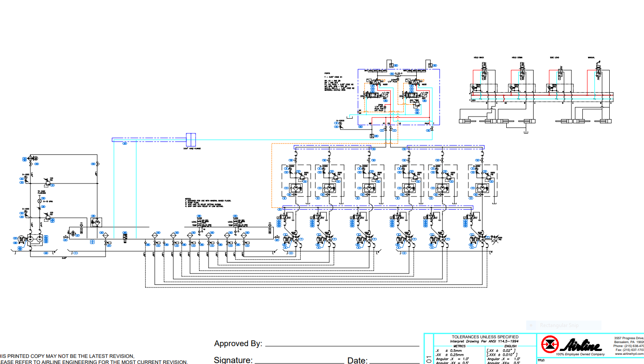Toggle the P1 port ball valve symbol
The image size is (644, 364).
click(386, 129)
